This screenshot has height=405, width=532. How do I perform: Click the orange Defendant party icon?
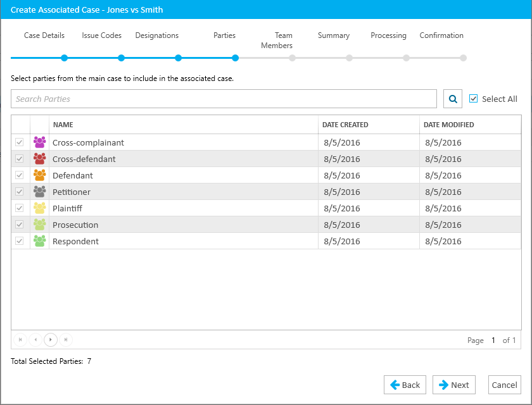(39, 175)
